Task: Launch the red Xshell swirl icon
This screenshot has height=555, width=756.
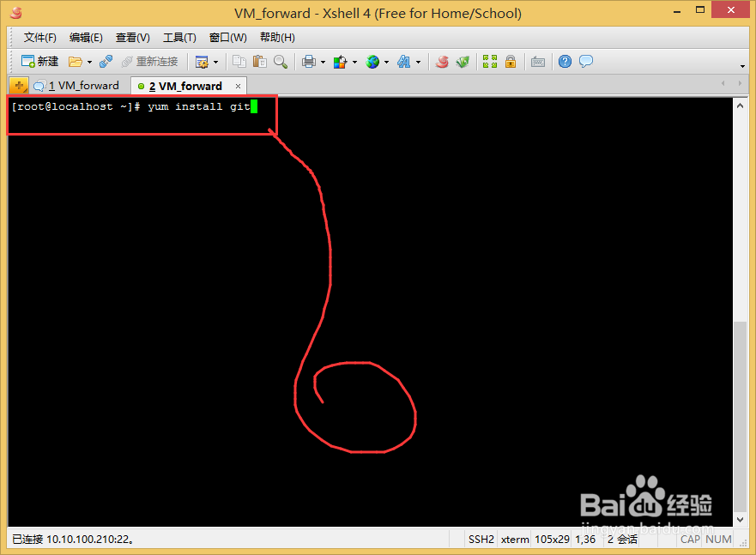Action: pos(442,61)
